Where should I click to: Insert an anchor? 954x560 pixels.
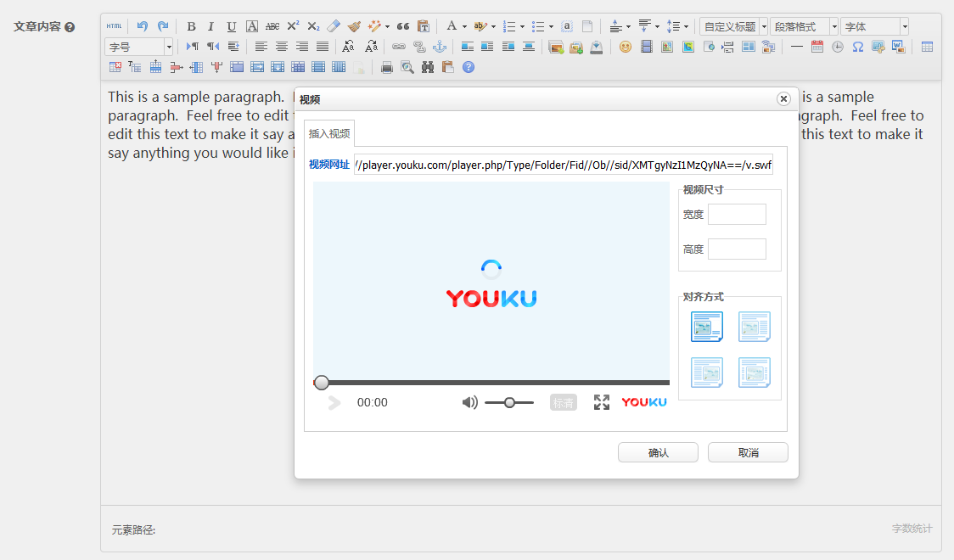[440, 47]
